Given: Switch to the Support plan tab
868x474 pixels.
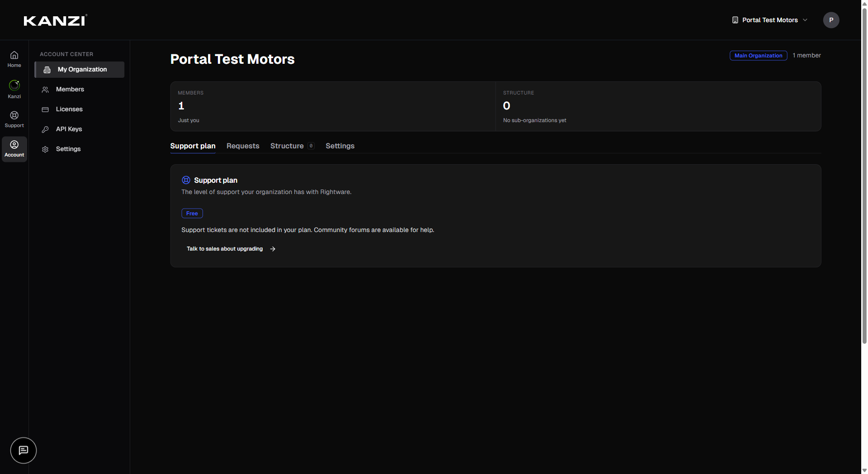Looking at the screenshot, I should point(193,146).
